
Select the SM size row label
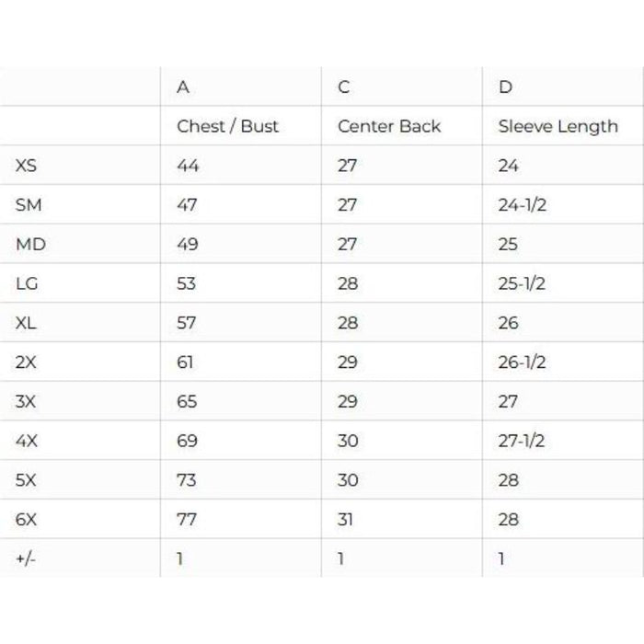point(29,205)
